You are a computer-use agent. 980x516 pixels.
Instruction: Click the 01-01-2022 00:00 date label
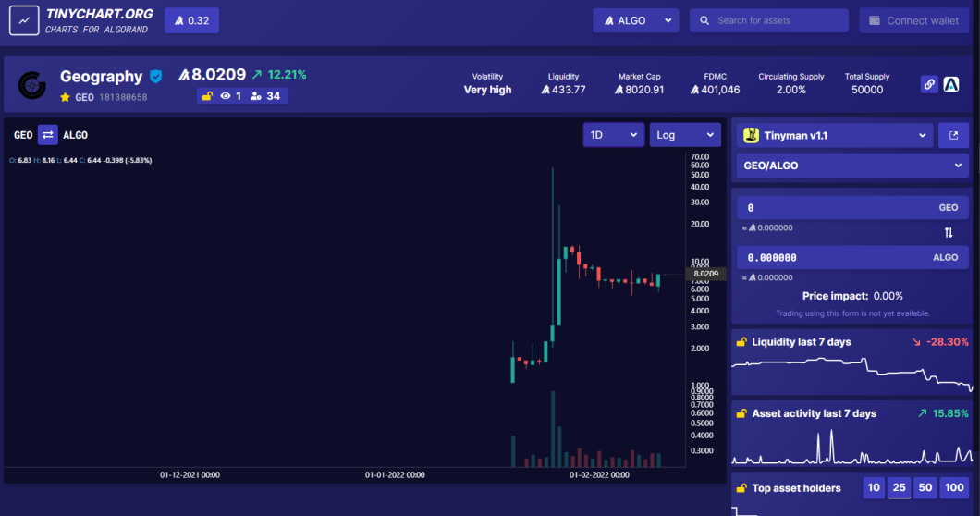click(395, 475)
